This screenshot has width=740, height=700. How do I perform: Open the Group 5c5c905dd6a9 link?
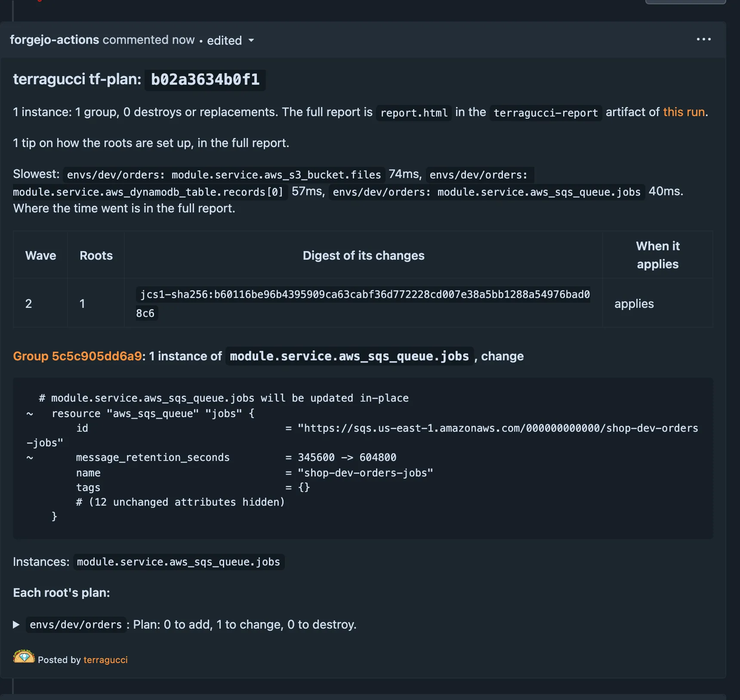77,356
